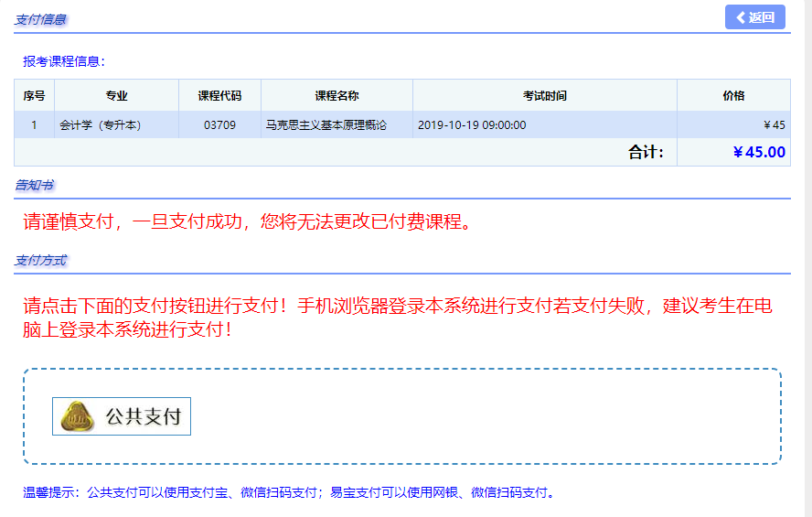Image resolution: width=812 pixels, height=517 pixels.
Task: Click the 考试时间 column header
Action: pyautogui.click(x=544, y=96)
